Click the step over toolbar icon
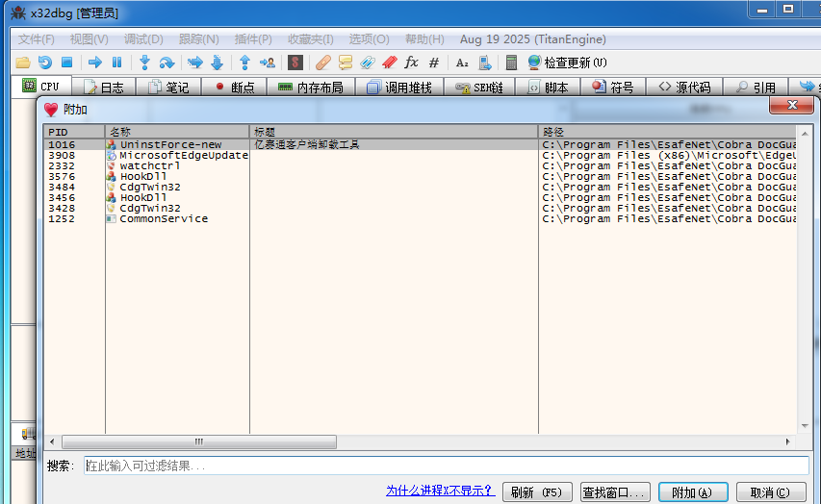Screen dimensions: 821x504 (x=167, y=63)
